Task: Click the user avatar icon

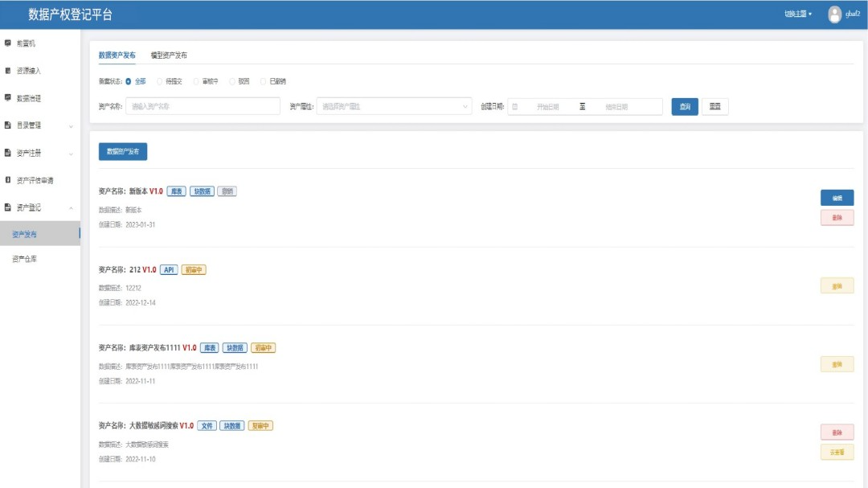Action: tap(834, 14)
